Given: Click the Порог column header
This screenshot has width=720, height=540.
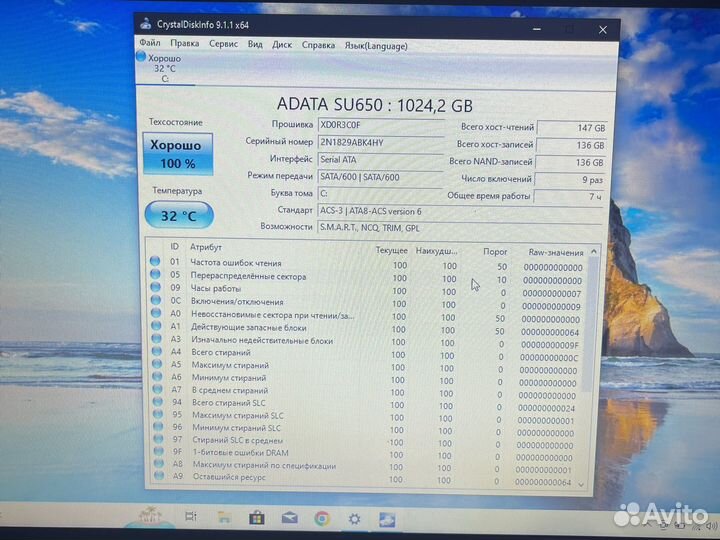Looking at the screenshot, I should tap(495, 252).
